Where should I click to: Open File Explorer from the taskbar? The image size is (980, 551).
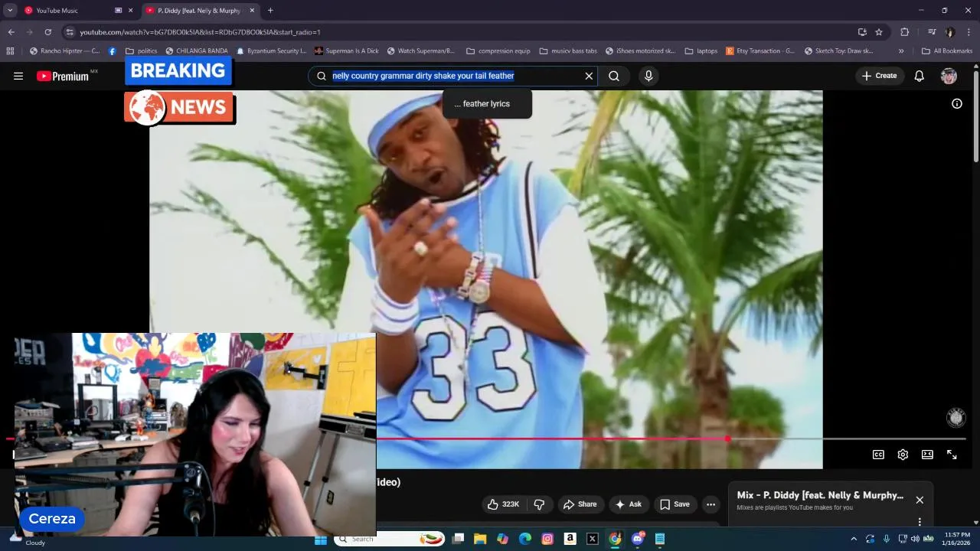[480, 539]
